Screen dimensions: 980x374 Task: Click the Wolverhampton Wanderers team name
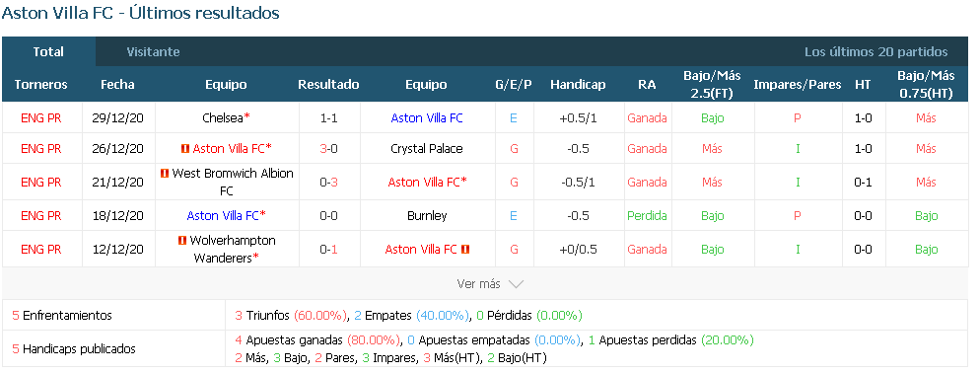[x=233, y=249]
